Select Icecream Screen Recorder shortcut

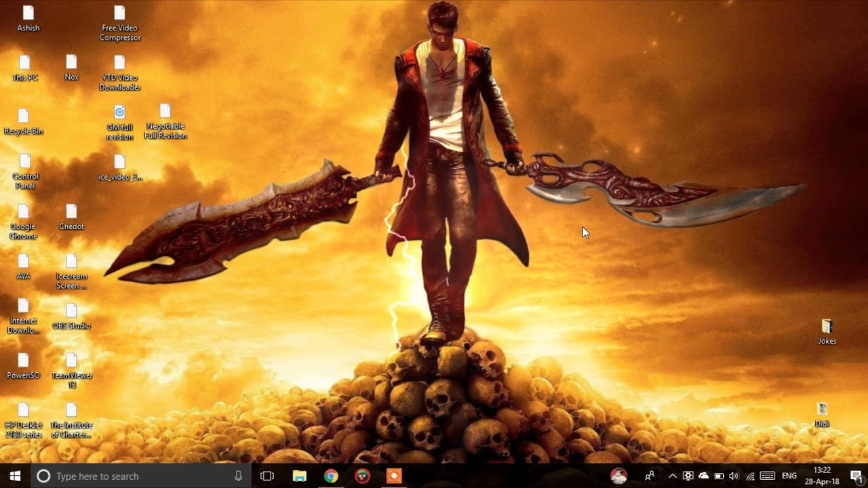(x=71, y=271)
